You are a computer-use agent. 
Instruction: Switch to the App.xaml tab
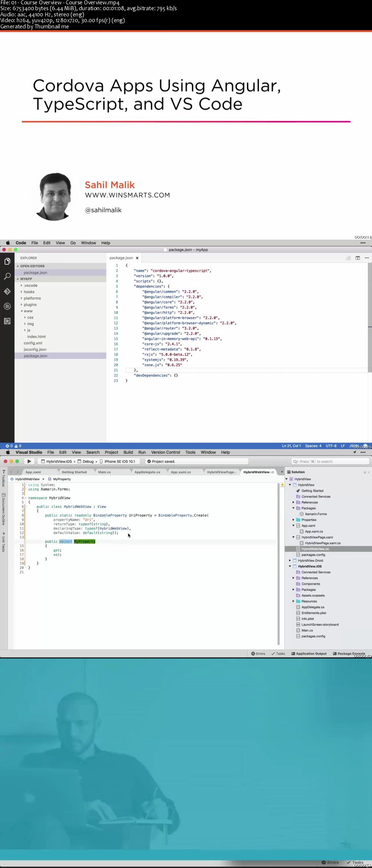33,472
